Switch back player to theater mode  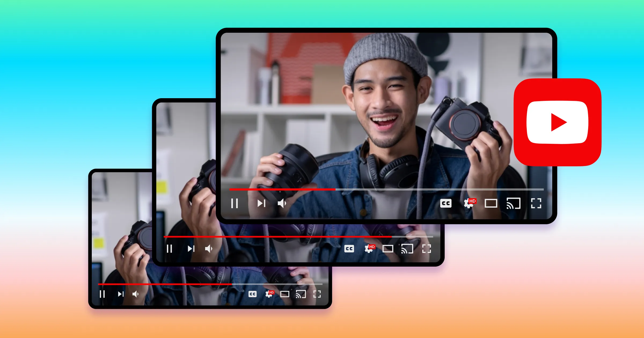point(285,294)
